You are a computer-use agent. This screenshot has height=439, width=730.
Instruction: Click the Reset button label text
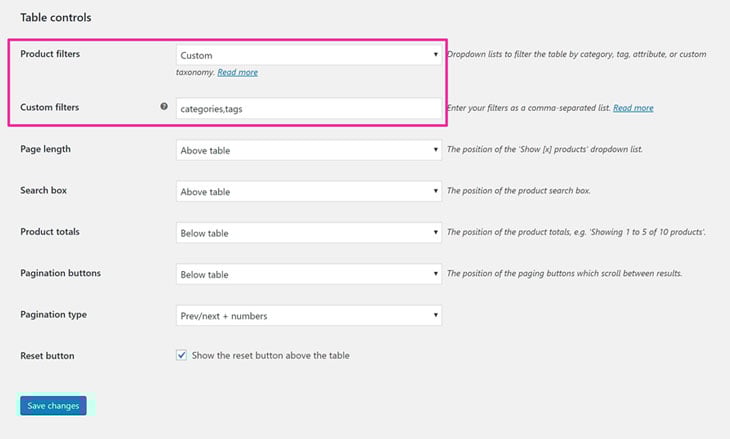[x=47, y=356]
